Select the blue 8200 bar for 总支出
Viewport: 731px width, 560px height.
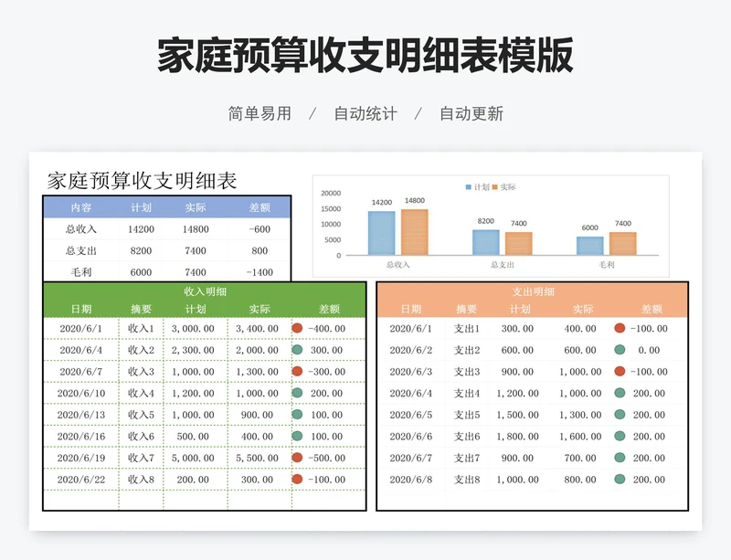pos(486,242)
